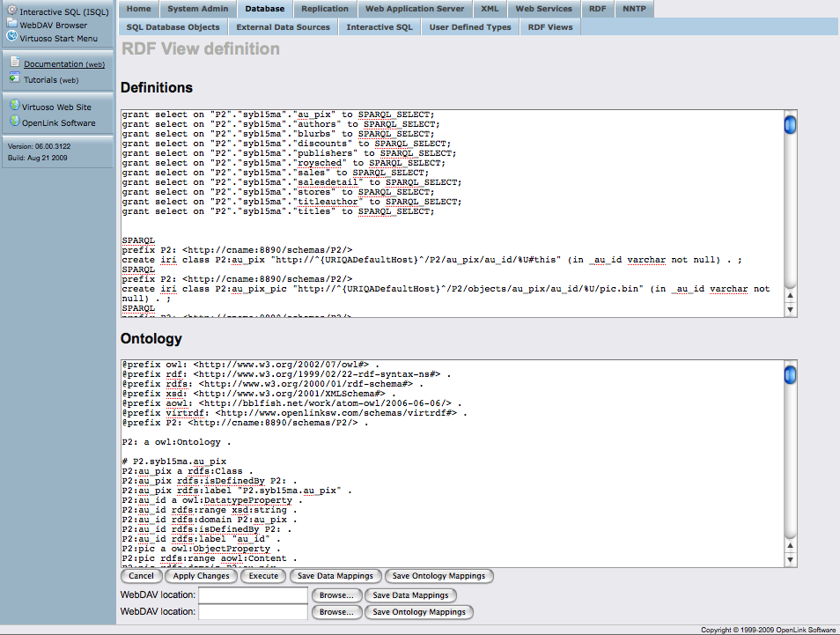Click the Virtuoso Web Site globe icon
The width and height of the screenshot is (840, 635).
(15, 106)
